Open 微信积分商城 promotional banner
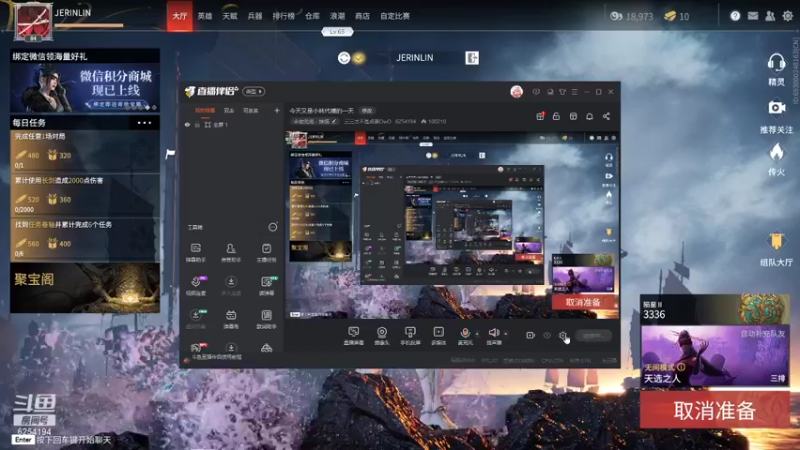 pyautogui.click(x=85, y=88)
